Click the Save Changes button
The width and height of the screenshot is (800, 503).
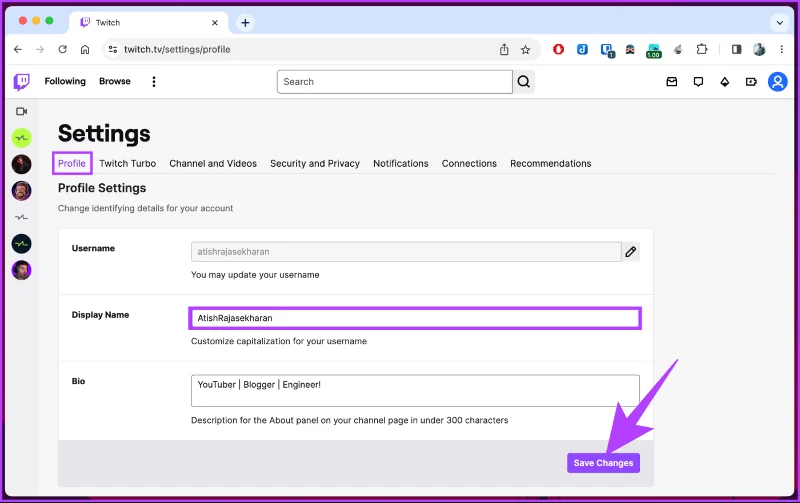[603, 463]
